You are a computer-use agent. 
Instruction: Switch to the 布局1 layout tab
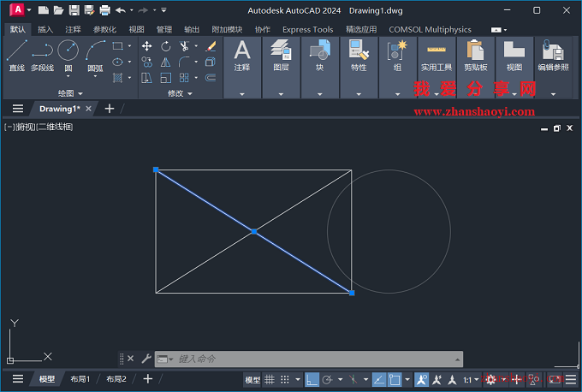(80, 379)
